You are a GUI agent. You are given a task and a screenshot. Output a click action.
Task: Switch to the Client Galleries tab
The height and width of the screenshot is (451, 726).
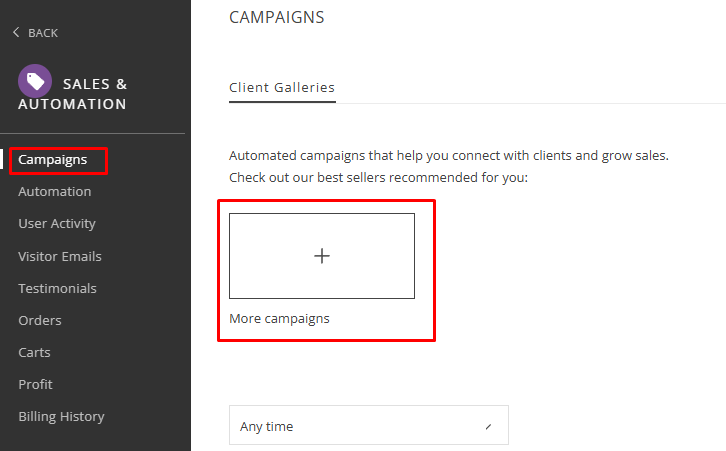[282, 87]
